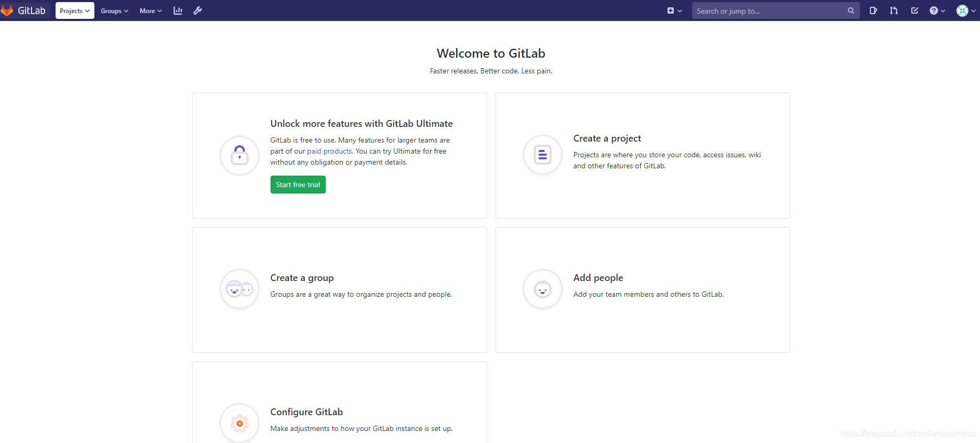Open Merge requests icon in navbar
This screenshot has height=443, width=980.
(893, 10)
